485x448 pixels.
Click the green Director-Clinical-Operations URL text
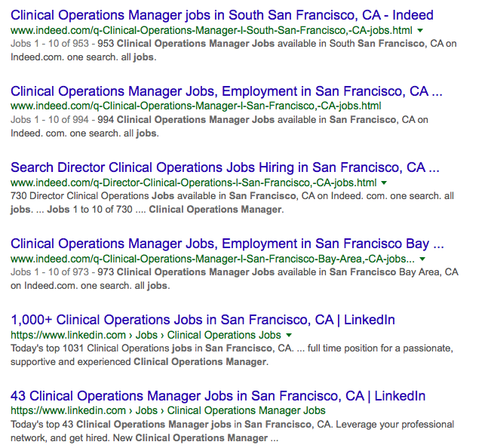click(x=194, y=183)
